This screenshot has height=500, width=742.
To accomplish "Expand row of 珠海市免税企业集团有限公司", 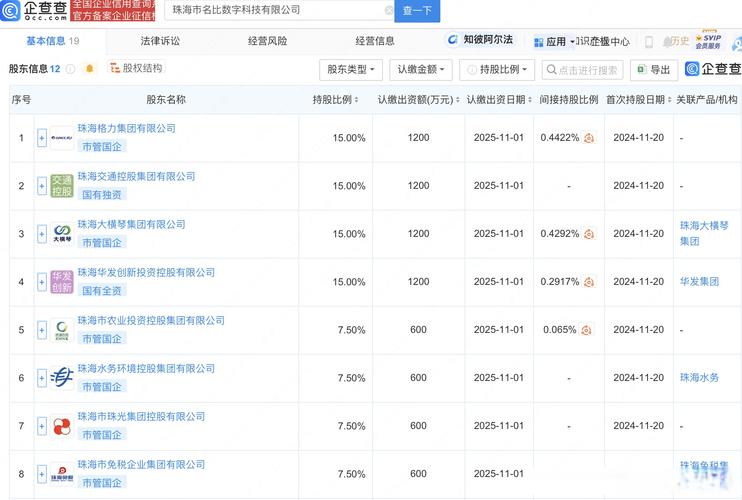I will pos(42,474).
